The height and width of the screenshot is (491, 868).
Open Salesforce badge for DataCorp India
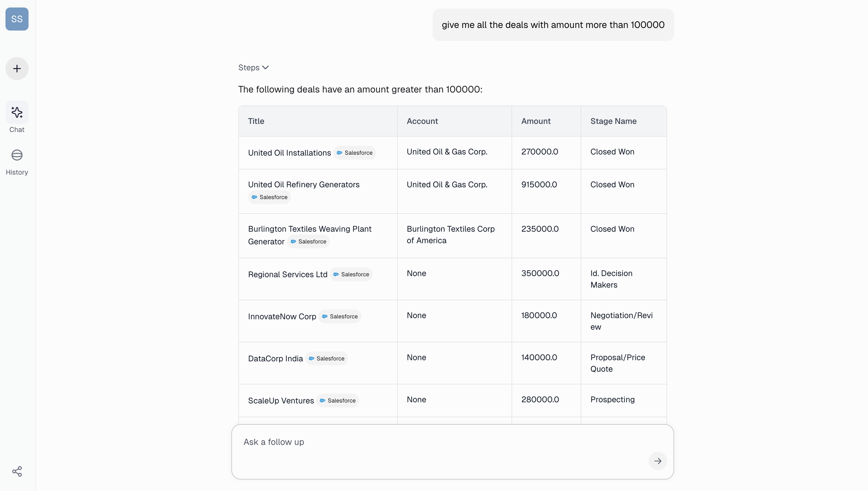327,358
